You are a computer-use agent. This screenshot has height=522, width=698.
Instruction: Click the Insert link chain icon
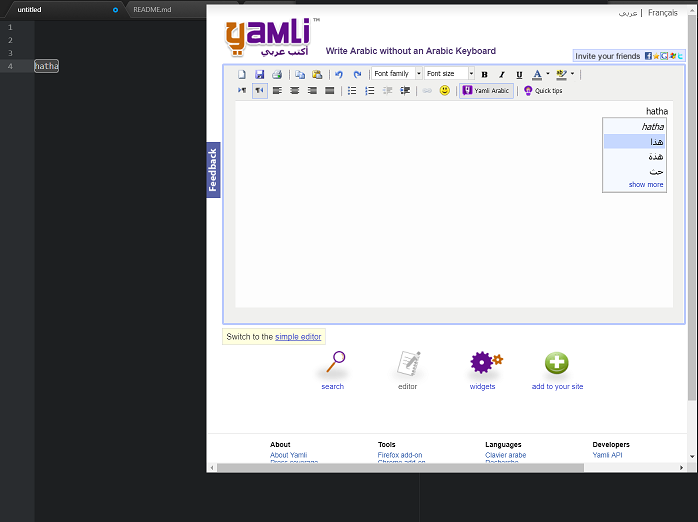[427, 91]
